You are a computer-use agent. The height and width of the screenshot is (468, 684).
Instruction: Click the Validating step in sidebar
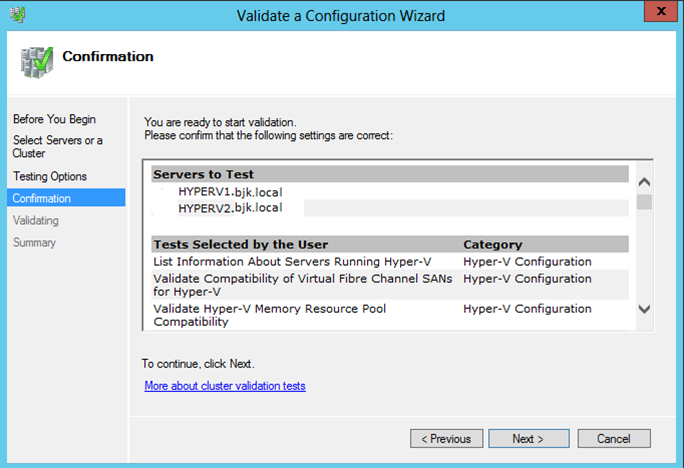click(x=36, y=220)
